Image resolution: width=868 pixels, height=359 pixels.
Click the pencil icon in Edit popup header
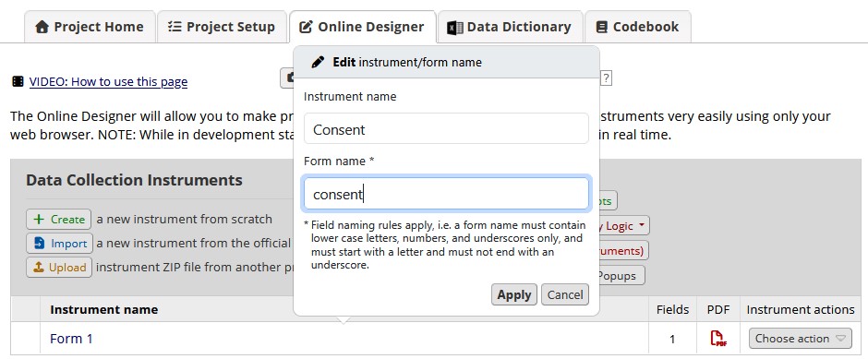pyautogui.click(x=318, y=62)
